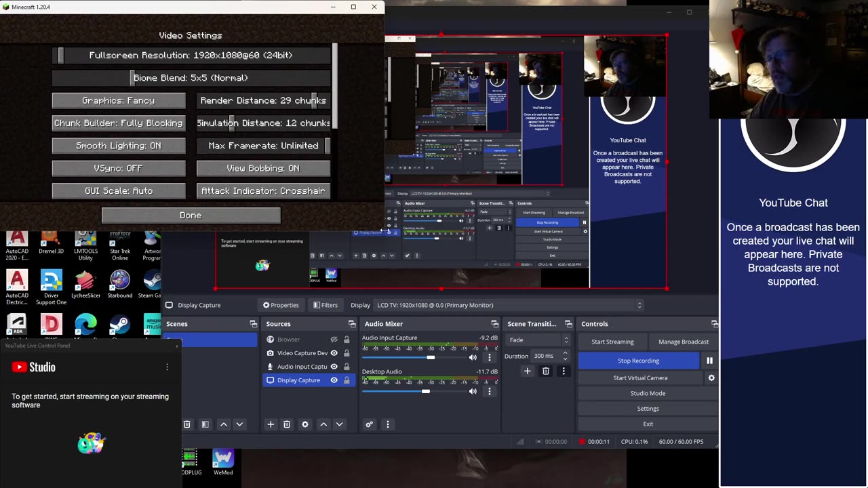Move scene down in Scenes list
This screenshot has height=488, width=868.
coord(239,424)
